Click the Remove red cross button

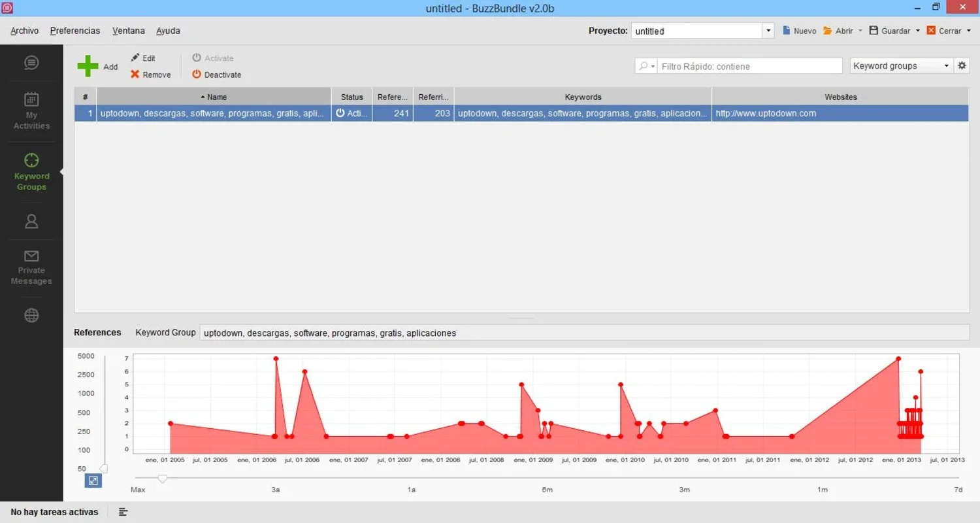click(x=150, y=75)
